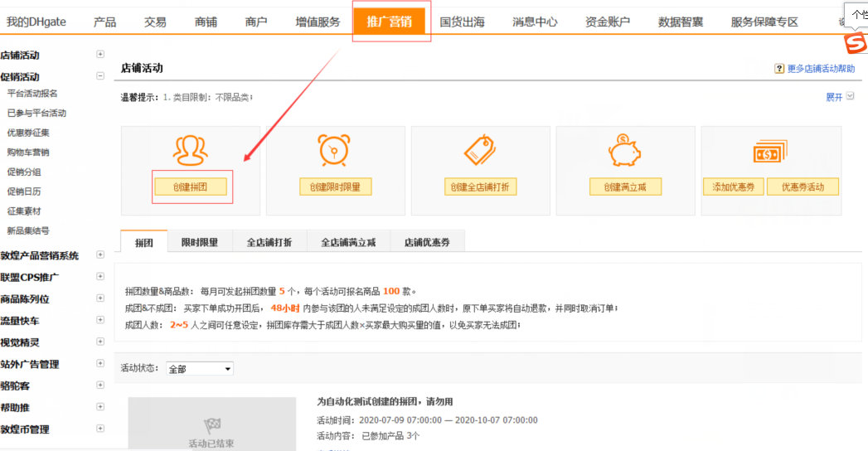The height and width of the screenshot is (451, 868).
Task: Expand the 敦煌币管理 section
Action: coord(100,429)
